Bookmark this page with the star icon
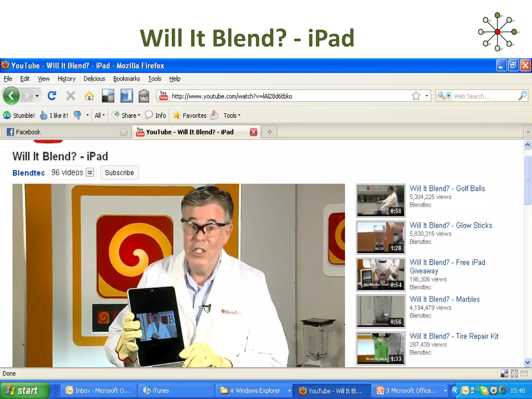Screen dimensions: 532x399 (x=416, y=96)
